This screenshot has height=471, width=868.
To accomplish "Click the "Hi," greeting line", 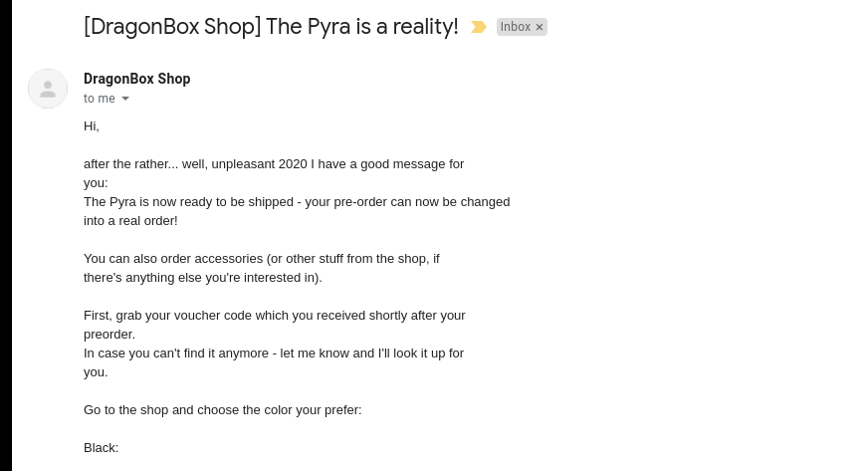I will click(92, 126).
